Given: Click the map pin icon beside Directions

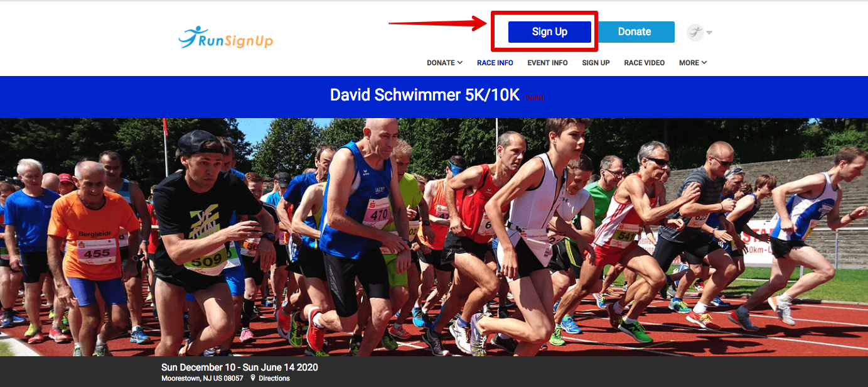Looking at the screenshot, I should pos(253,378).
